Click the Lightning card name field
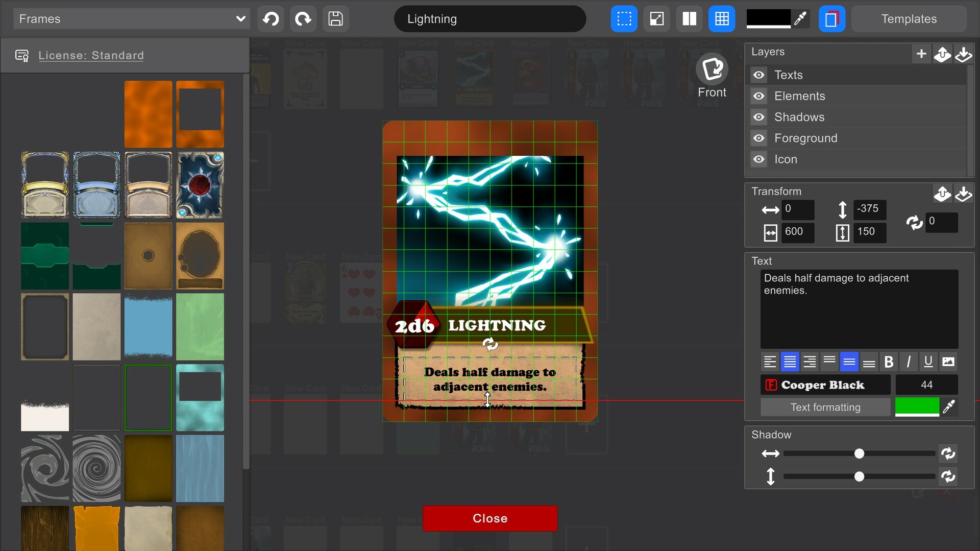980x551 pixels. (489, 19)
